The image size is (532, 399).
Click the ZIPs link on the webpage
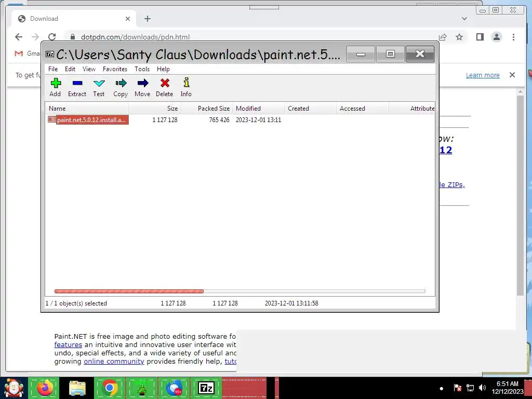pos(453,185)
